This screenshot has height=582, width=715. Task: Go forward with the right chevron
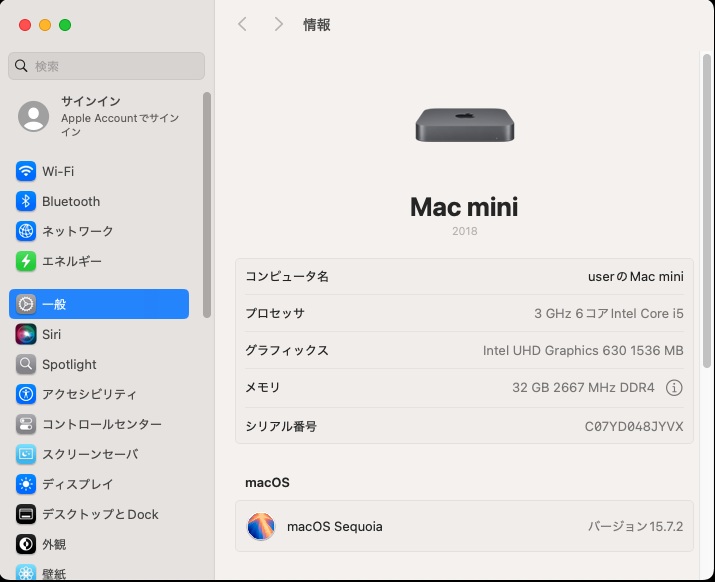click(x=278, y=24)
